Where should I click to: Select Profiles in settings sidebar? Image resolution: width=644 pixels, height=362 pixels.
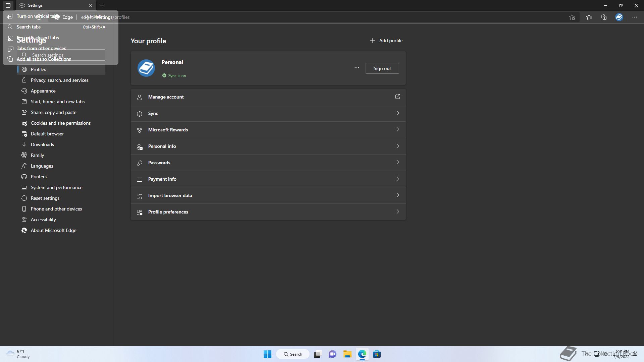point(61,69)
